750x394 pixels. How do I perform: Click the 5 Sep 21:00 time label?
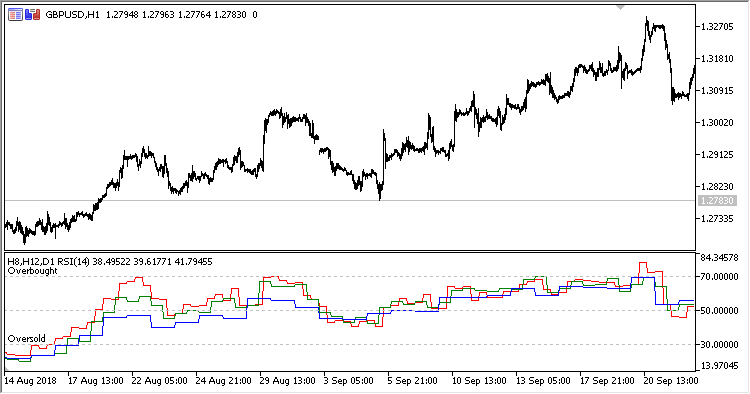coord(413,381)
